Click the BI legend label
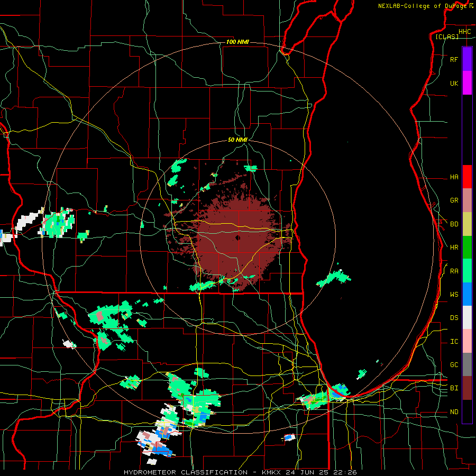The image size is (476, 476). coord(454,388)
